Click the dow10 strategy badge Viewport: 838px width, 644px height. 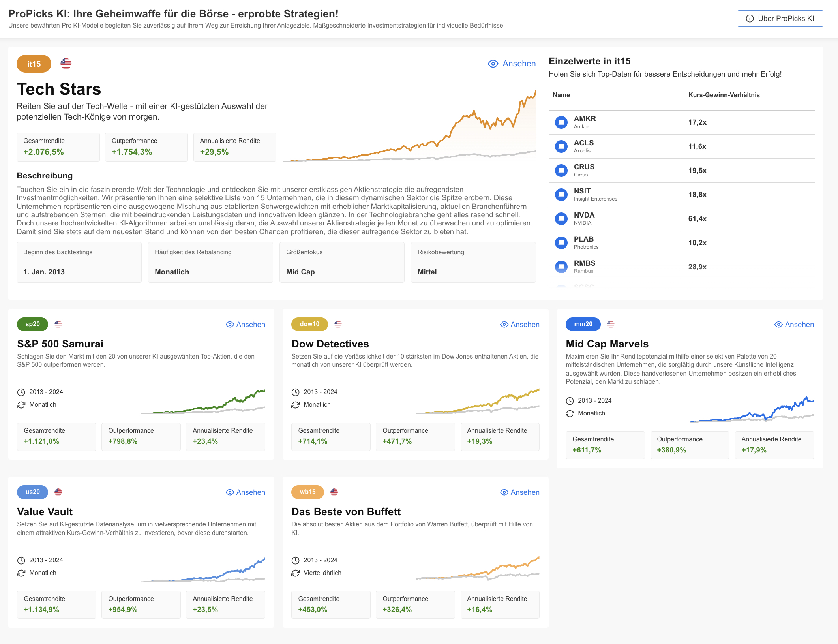tap(309, 324)
